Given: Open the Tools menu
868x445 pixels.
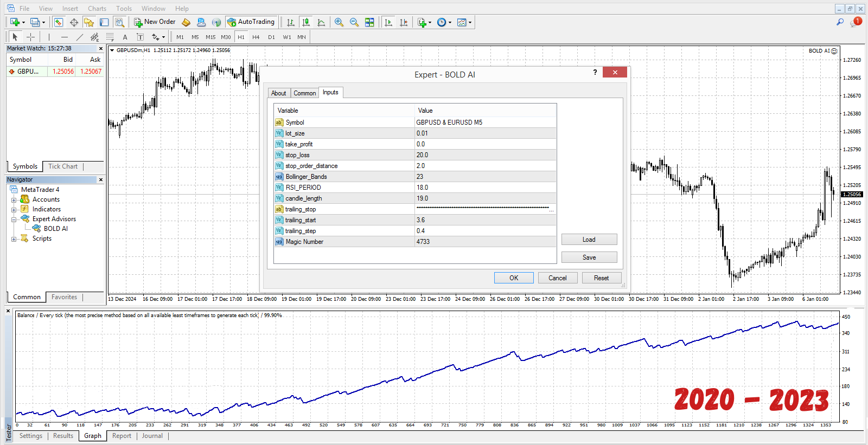Looking at the screenshot, I should (x=124, y=9).
